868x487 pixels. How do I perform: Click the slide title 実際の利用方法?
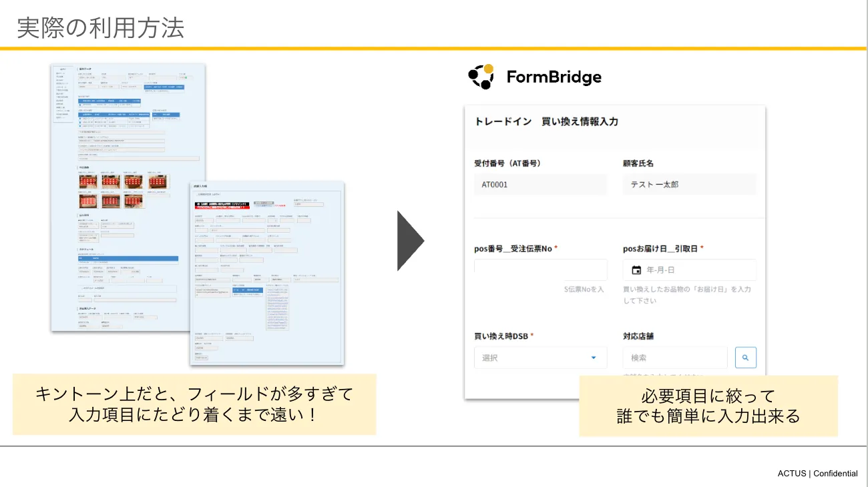100,28
